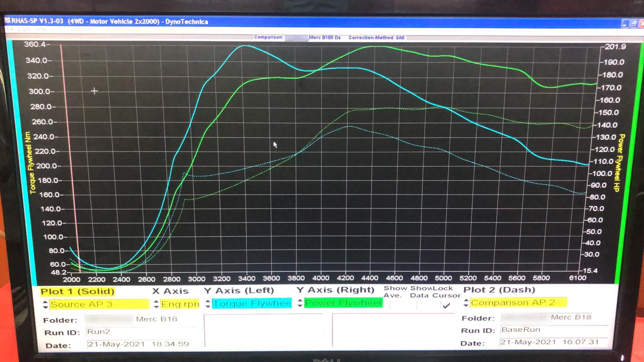Click the restore-down window button
This screenshot has height=362, width=644.
[x=634, y=24]
